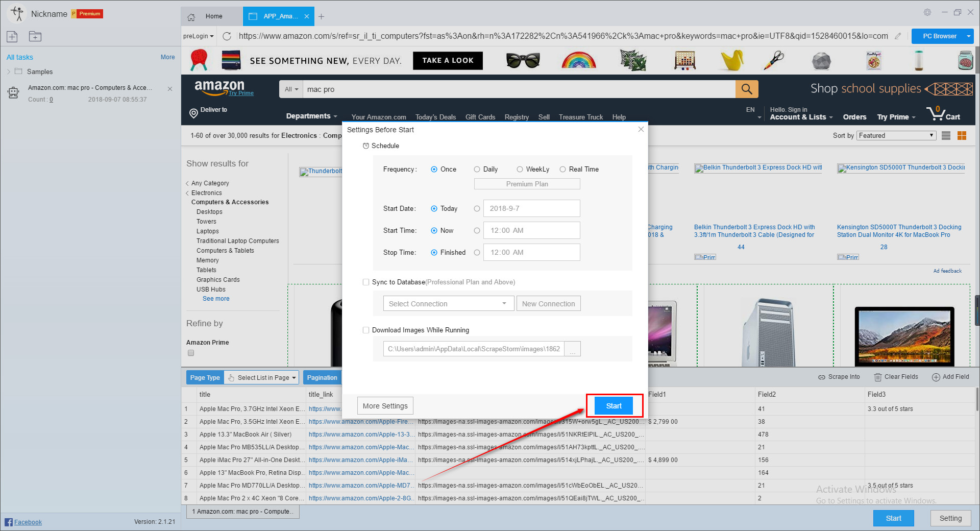Switch to the APP_Ama tab

pyautogui.click(x=279, y=16)
